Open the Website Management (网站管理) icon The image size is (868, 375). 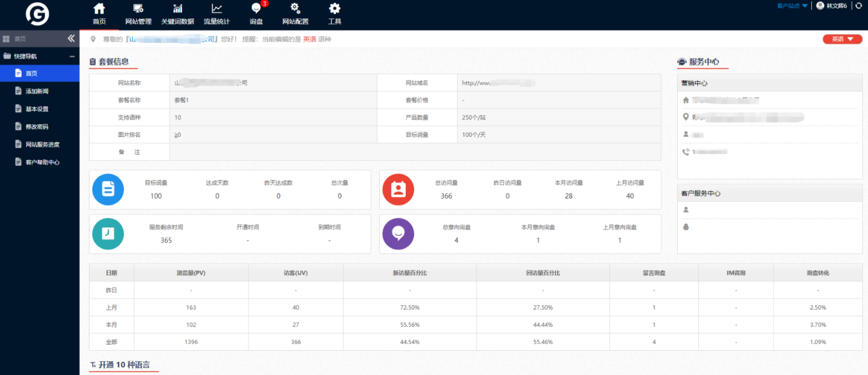[x=138, y=9]
